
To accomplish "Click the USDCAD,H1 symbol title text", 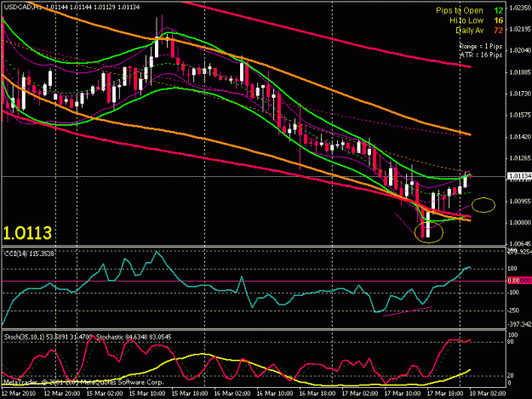I will tap(23, 7).
